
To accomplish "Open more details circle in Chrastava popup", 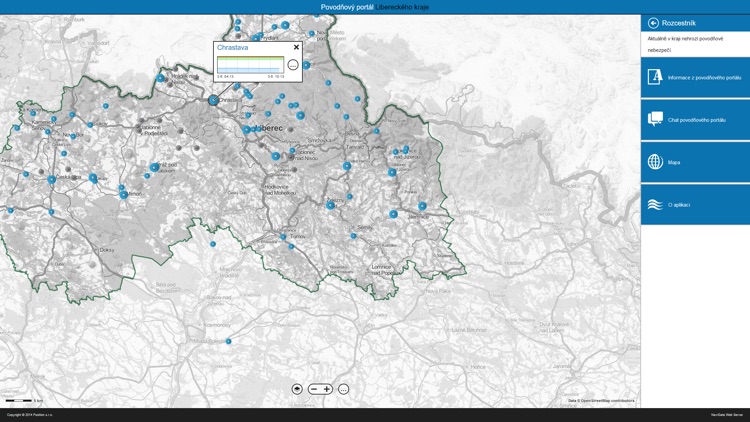I will (x=293, y=65).
